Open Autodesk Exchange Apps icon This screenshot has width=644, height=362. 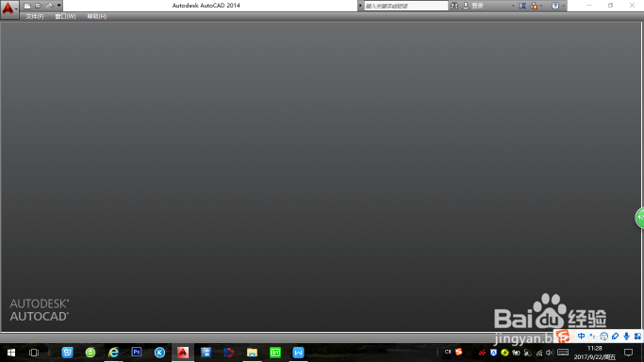pos(522,6)
